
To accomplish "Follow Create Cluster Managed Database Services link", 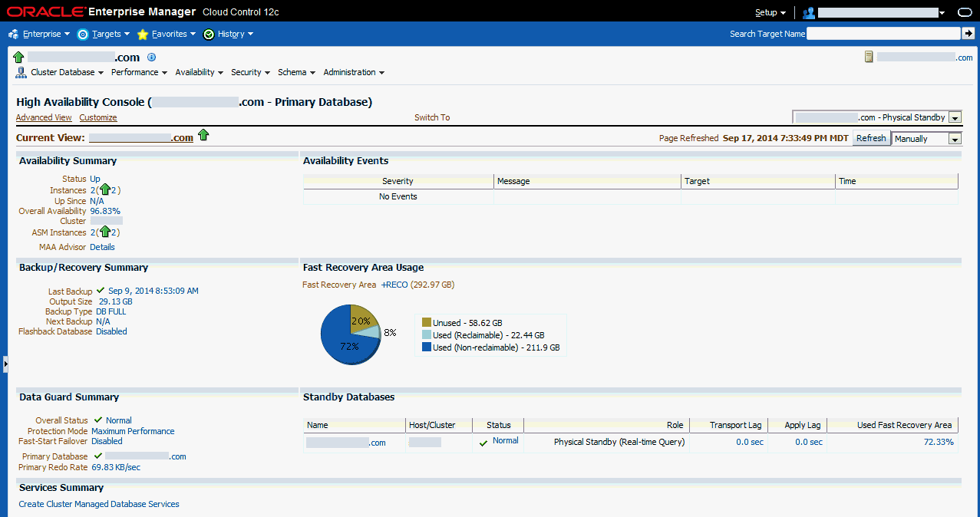I will (x=99, y=504).
